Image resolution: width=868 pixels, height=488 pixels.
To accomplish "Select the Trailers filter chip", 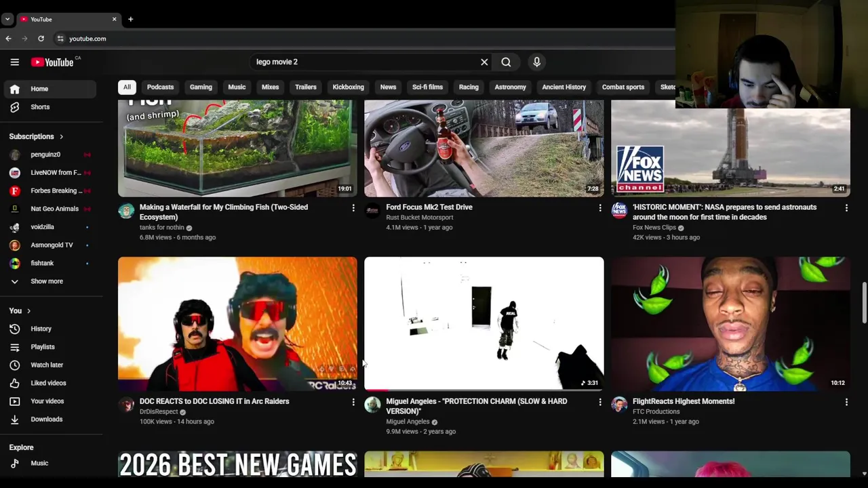I will 306,87.
